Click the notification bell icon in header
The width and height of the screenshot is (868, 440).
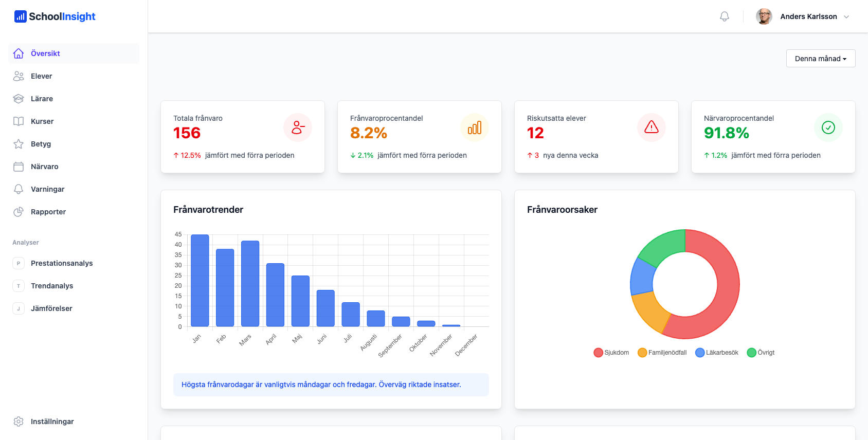[x=724, y=16]
